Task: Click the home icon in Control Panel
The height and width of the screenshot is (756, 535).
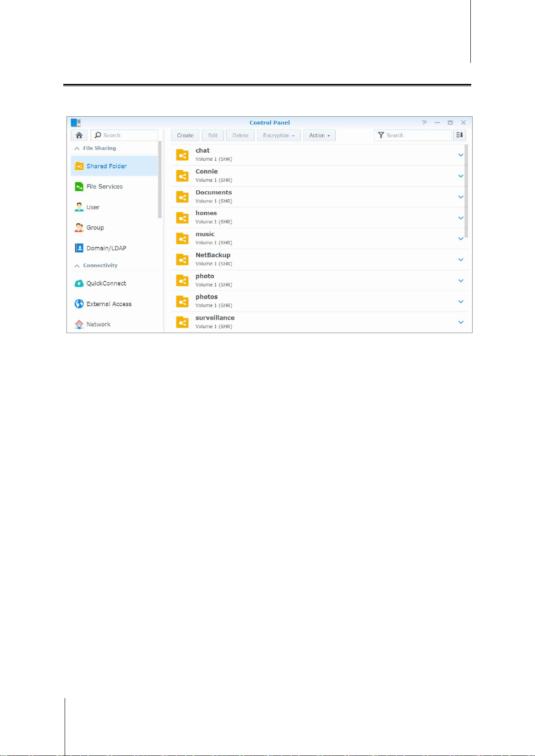Action: pos(79,135)
